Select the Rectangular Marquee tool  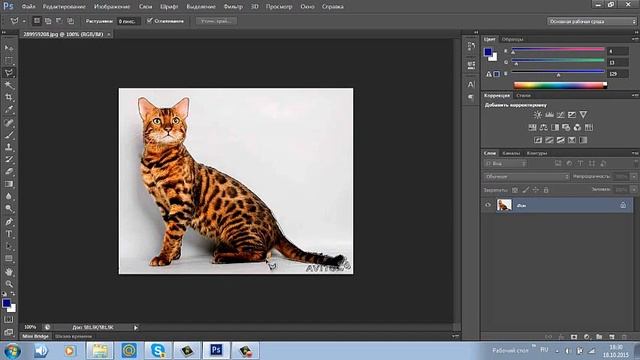tap(9, 60)
